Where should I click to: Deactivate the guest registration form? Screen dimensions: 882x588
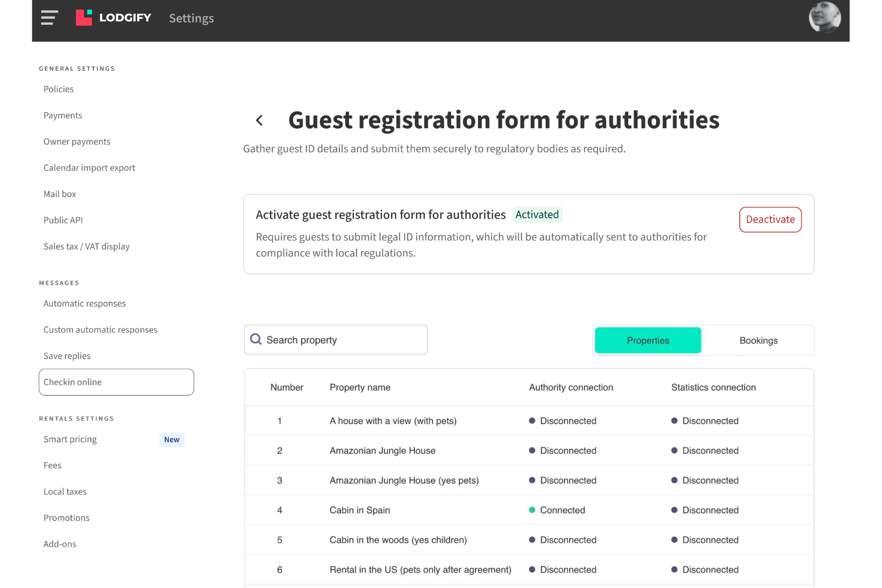770,219
